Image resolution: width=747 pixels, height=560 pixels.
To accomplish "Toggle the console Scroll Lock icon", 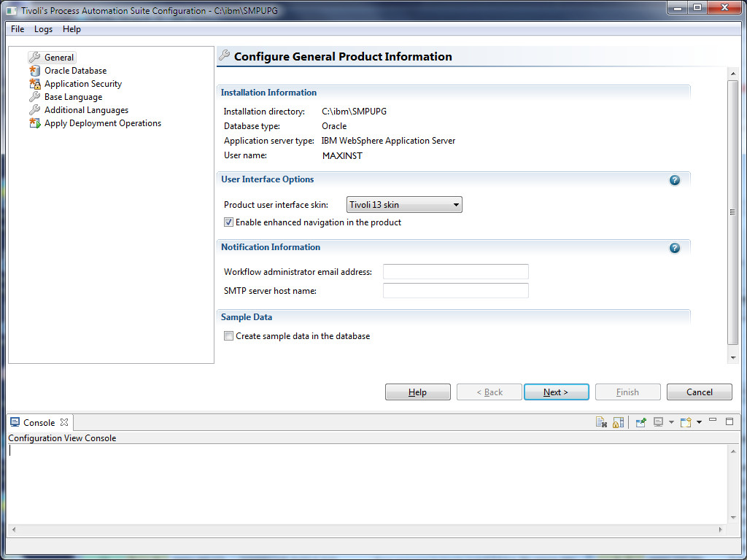I will click(618, 422).
